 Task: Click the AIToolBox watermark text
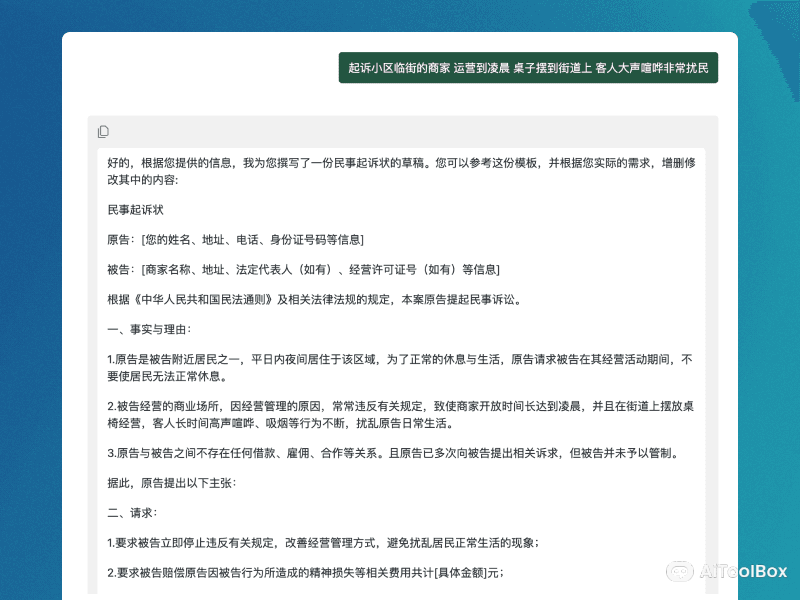pos(742,571)
